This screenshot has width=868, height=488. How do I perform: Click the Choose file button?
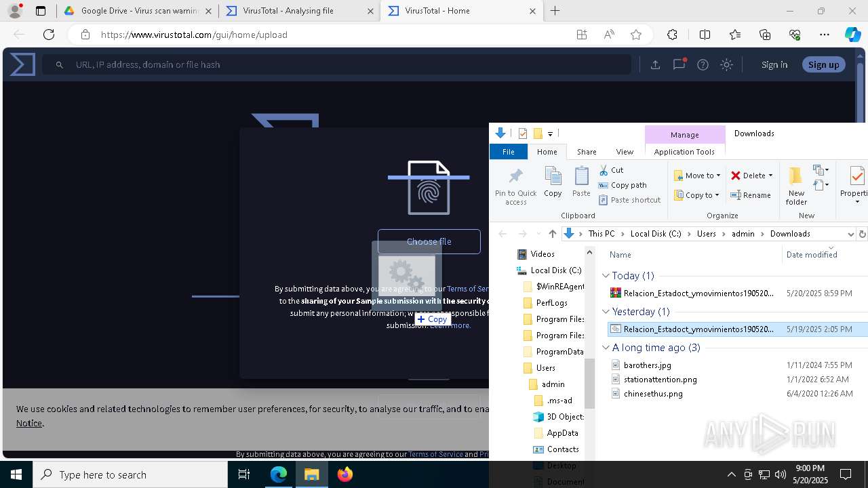click(429, 241)
